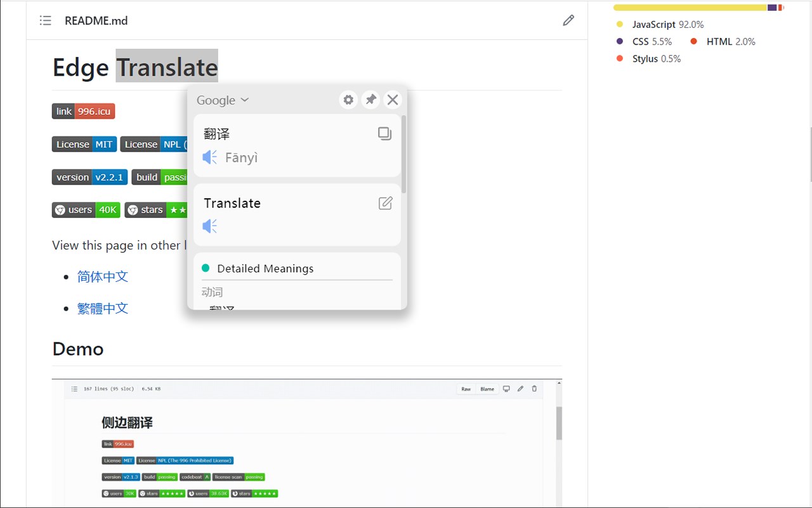The width and height of the screenshot is (812, 508).
Task: Click the Demo heading
Action: pos(78,349)
